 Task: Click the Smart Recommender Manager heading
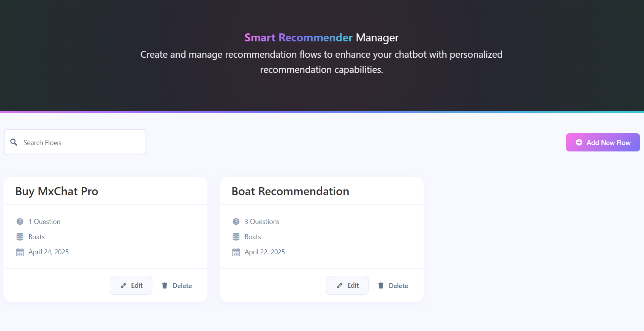[x=321, y=38]
